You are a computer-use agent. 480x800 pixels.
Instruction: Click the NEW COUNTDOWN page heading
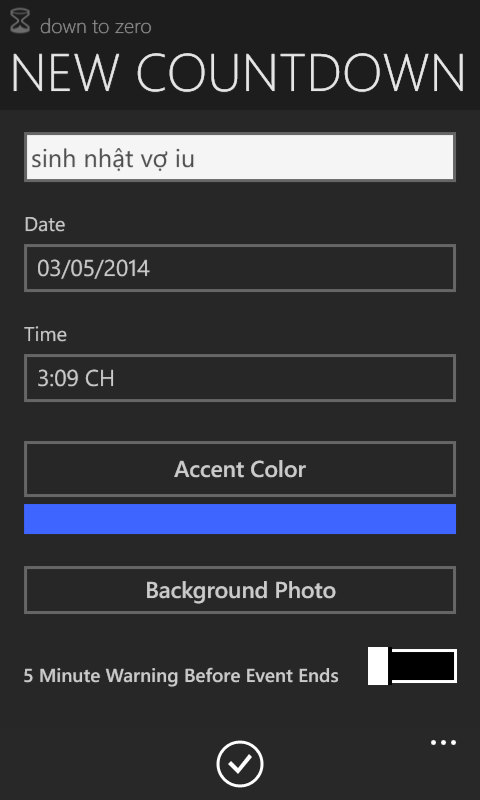pyautogui.click(x=238, y=72)
